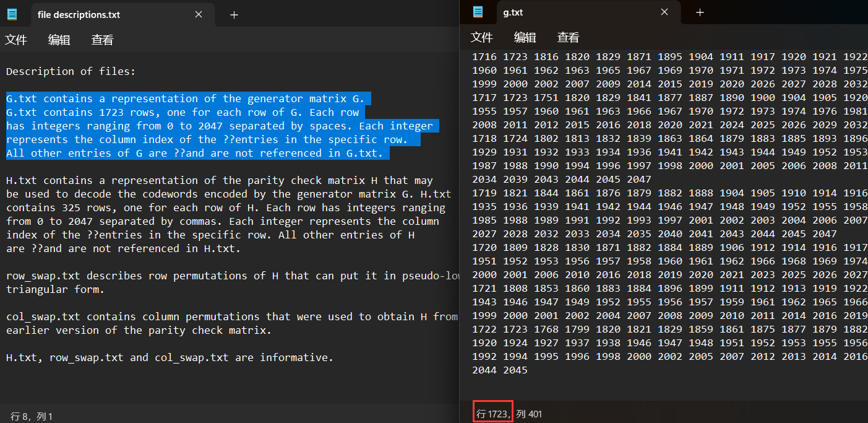Screen dimensions: 868x423
Task: Click the Notepad icon beside g.txt tab
Action: [478, 12]
